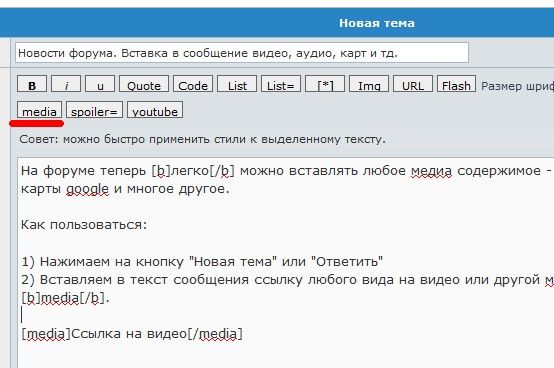Click the media tag button
Screen dimensions: 554x368
(x=40, y=110)
